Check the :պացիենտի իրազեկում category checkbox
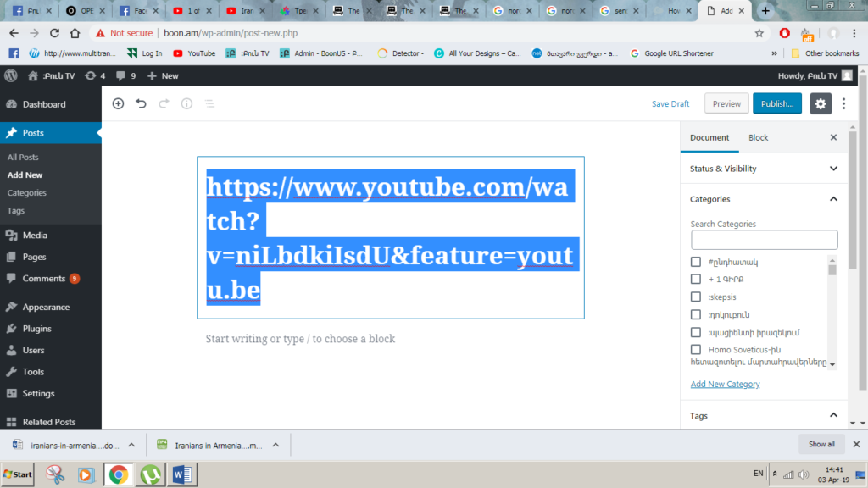The width and height of the screenshot is (868, 488). click(x=696, y=332)
